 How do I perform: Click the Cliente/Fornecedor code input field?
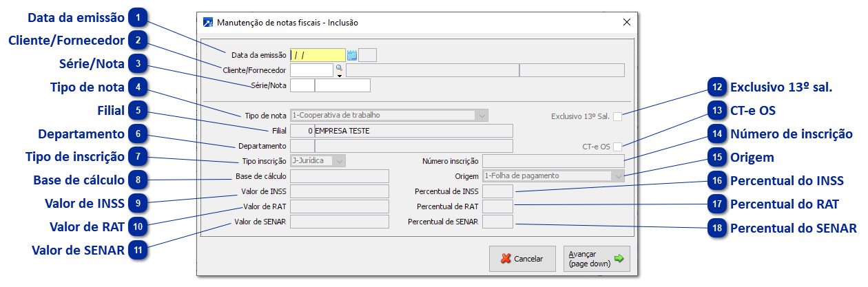[311, 70]
